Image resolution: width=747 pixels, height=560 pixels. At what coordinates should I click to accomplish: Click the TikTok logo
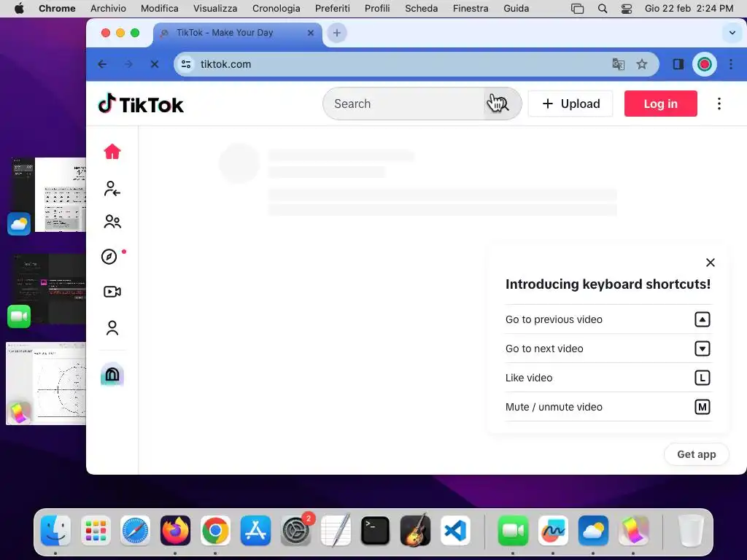tap(141, 104)
